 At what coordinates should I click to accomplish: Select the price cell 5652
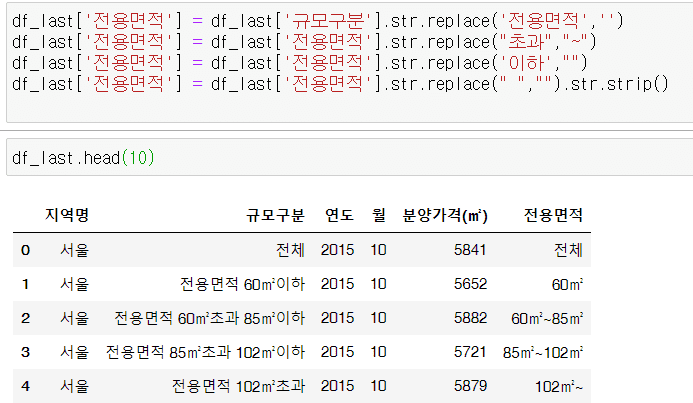pos(470,284)
